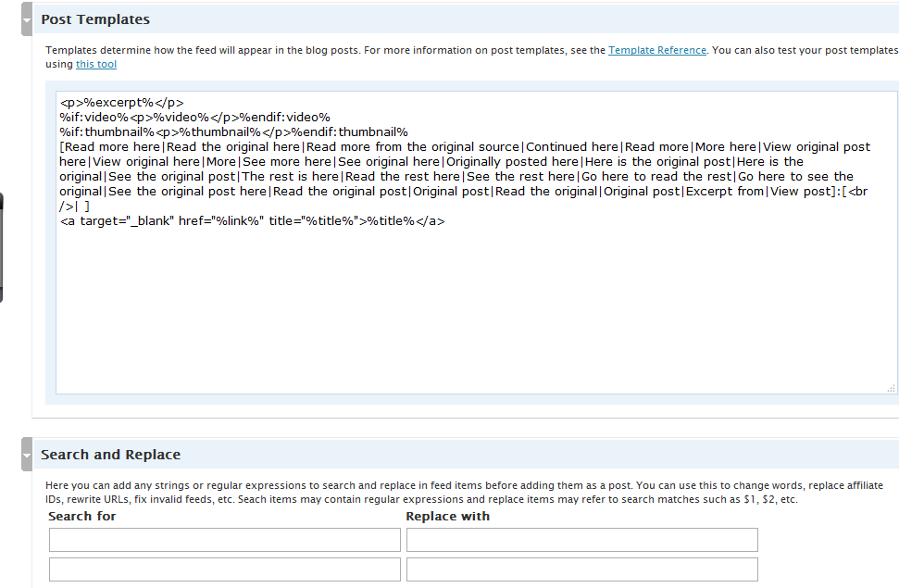Click the '[Read more here' spin text start
The width and height of the screenshot is (899, 588).
[110, 147]
